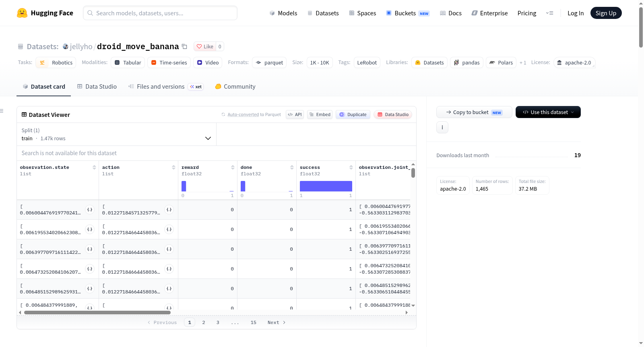
Task: Open Spaces in the top navigation
Action: [x=363, y=13]
